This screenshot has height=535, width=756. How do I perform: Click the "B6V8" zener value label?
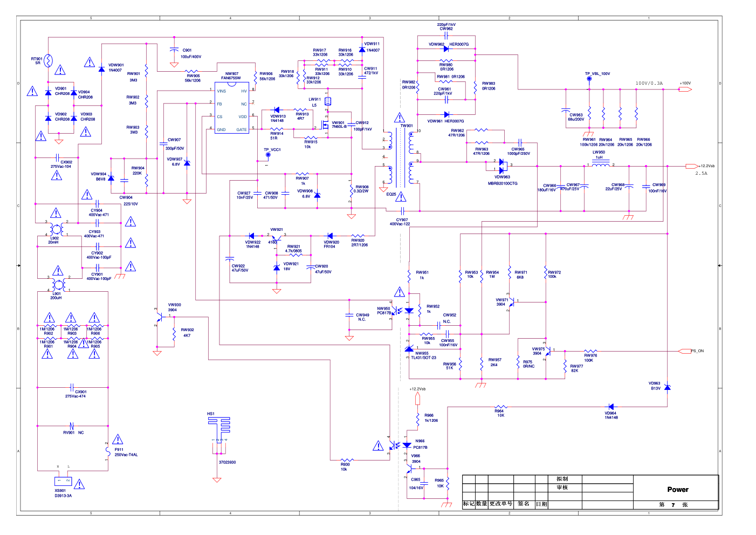click(101, 179)
